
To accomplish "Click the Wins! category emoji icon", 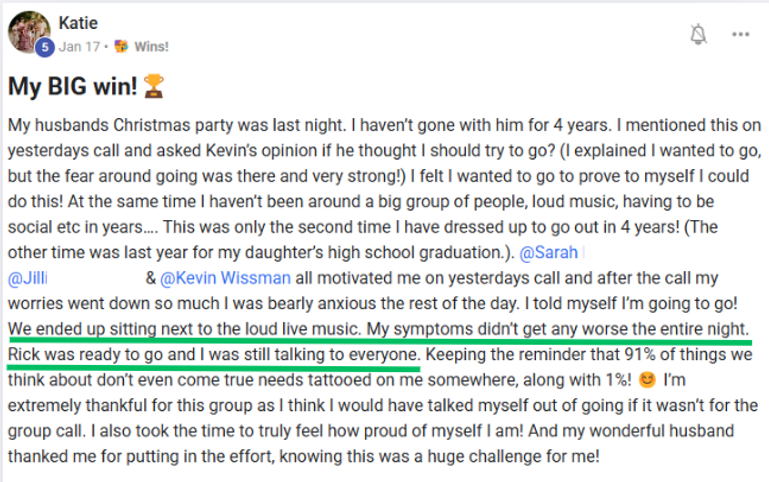I will point(121,47).
